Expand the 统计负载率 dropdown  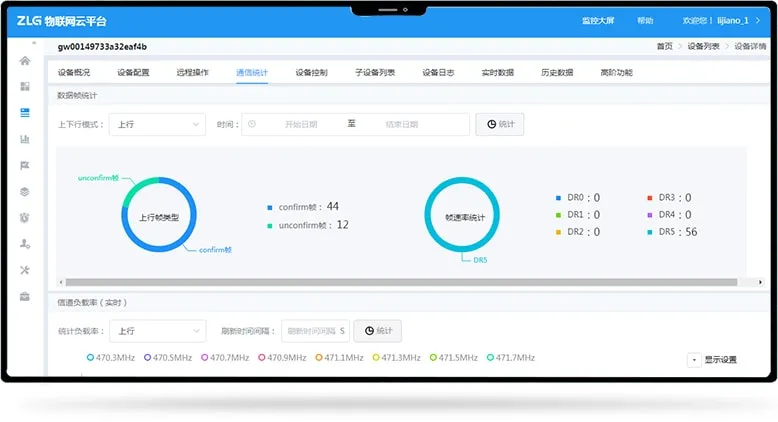[x=156, y=331]
